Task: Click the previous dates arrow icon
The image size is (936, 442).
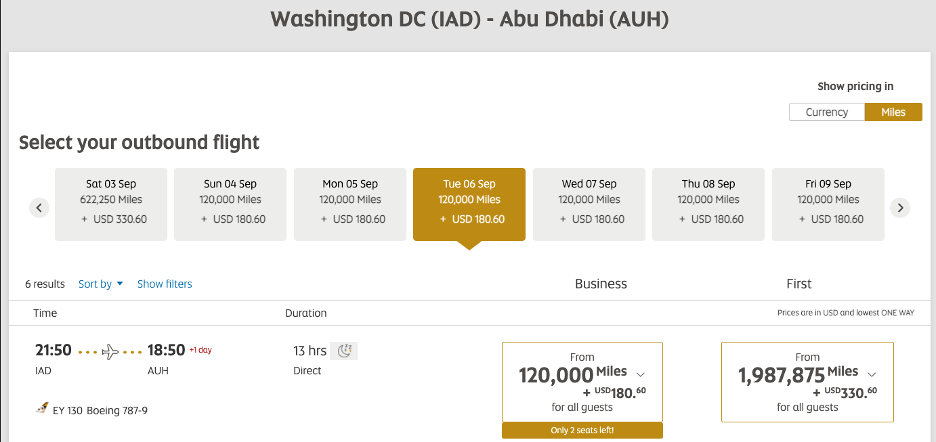Action: point(39,208)
